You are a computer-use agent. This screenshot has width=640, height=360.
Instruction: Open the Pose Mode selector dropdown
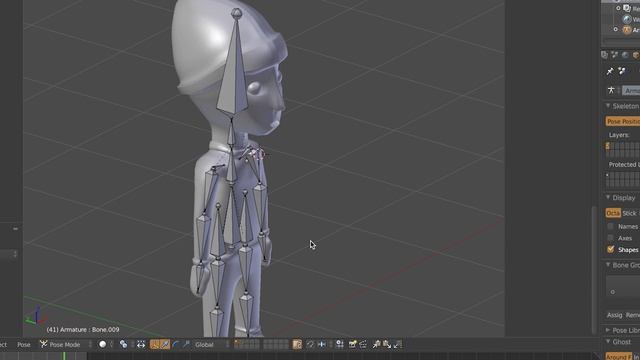pyautogui.click(x=64, y=344)
